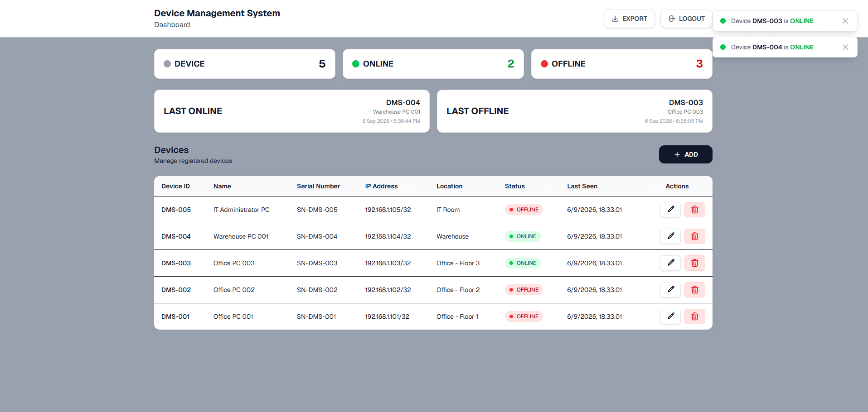Image resolution: width=868 pixels, height=412 pixels.
Task: Edit device DMS-002 with pencil icon
Action: (670, 290)
